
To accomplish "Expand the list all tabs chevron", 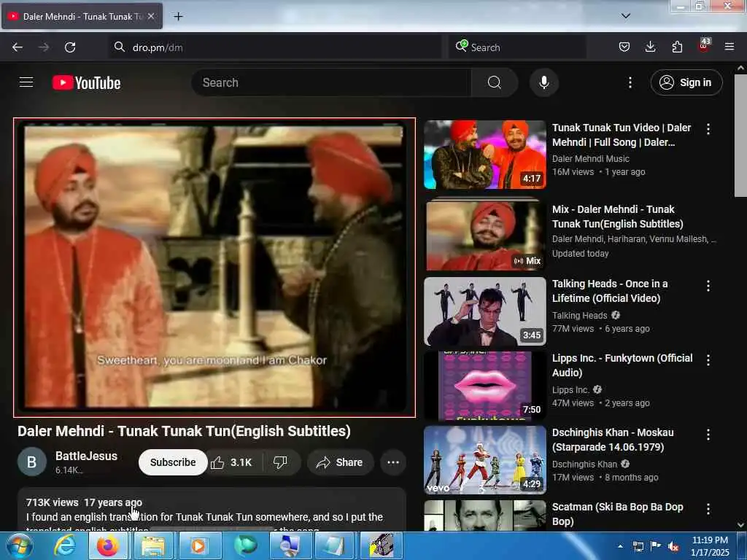I will [626, 16].
